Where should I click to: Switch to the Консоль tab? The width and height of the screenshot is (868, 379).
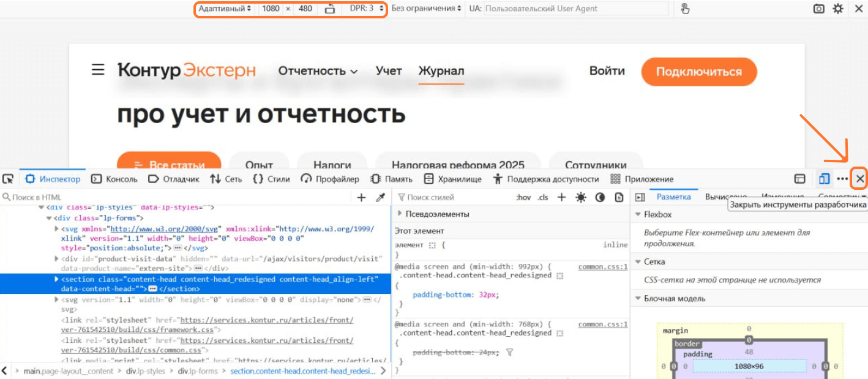pos(114,179)
